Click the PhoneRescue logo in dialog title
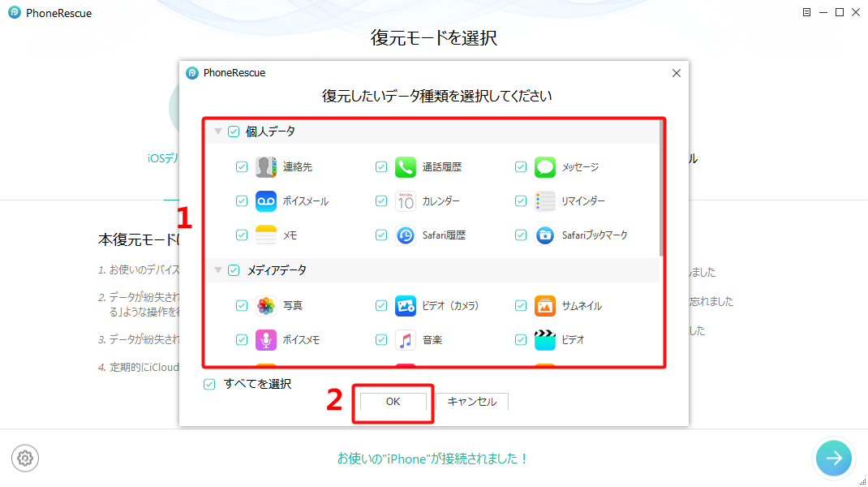Image resolution: width=868 pixels, height=487 pixels. pos(192,72)
